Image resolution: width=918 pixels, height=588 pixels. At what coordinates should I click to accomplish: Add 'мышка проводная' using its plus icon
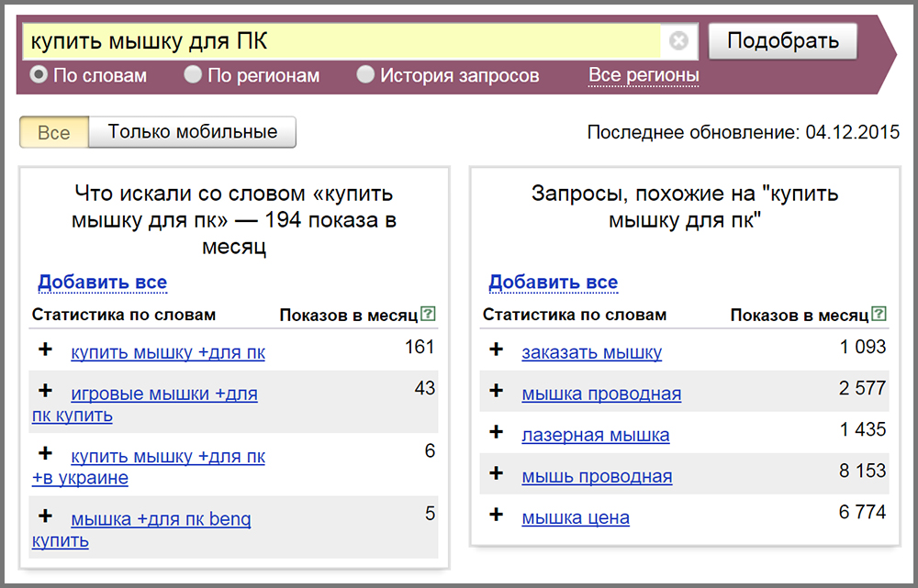pyautogui.click(x=497, y=391)
